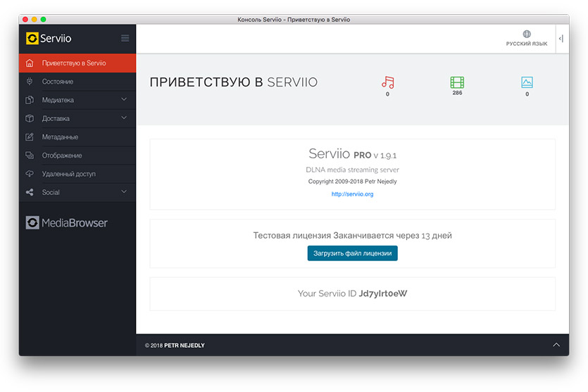Click the box icon beside Доставка
Image resolution: width=588 pixels, height=392 pixels.
(x=30, y=118)
